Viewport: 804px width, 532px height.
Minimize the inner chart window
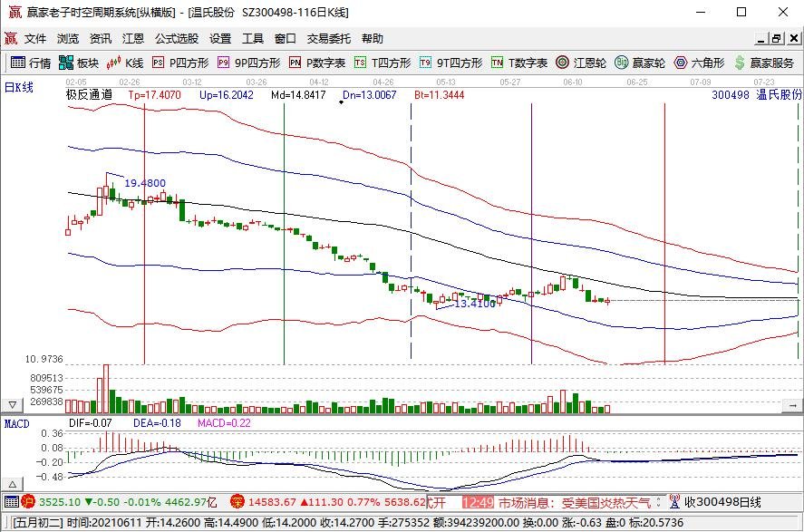[x=762, y=38]
